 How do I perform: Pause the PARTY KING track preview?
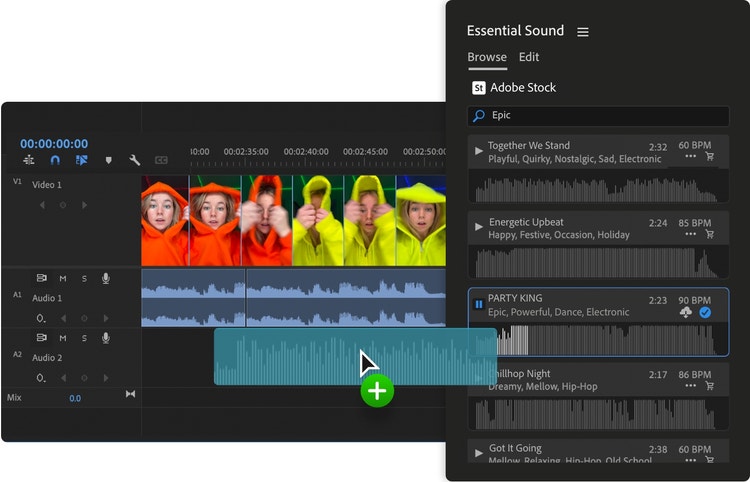479,304
